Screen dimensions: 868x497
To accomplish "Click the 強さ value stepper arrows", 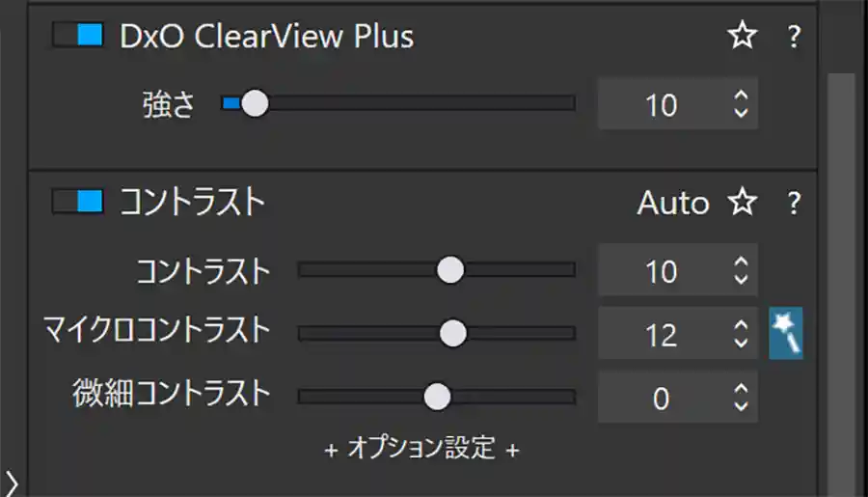I will pos(741,104).
